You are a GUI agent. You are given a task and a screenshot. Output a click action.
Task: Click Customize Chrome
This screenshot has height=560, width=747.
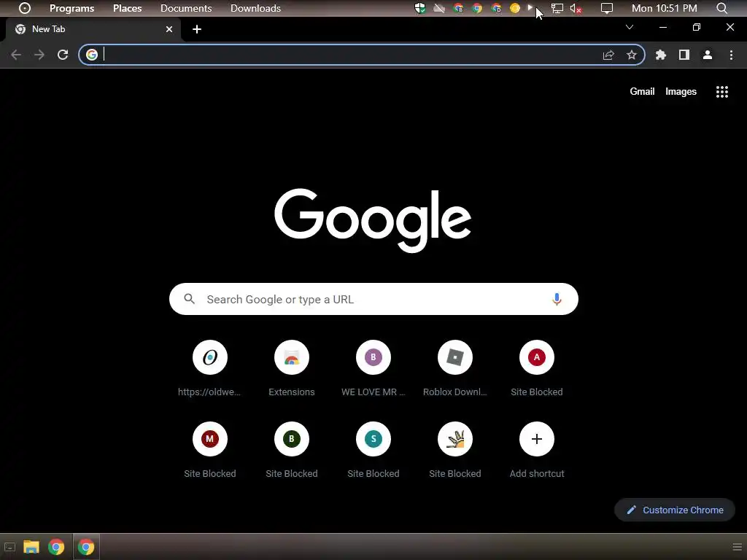coord(675,510)
